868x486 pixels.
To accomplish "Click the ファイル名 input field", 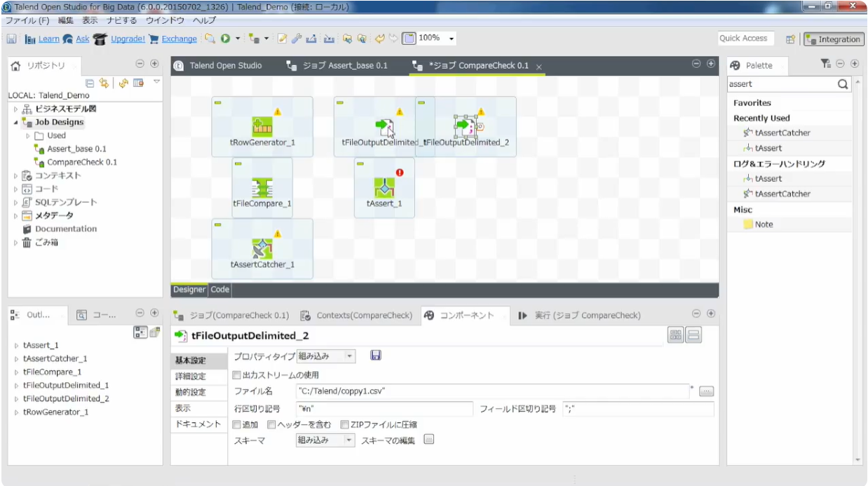I will pos(492,391).
